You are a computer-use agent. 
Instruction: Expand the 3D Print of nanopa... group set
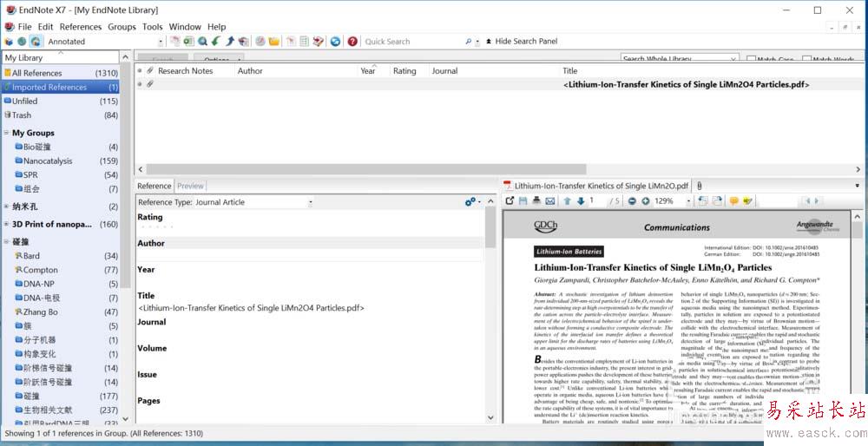pyautogui.click(x=6, y=225)
